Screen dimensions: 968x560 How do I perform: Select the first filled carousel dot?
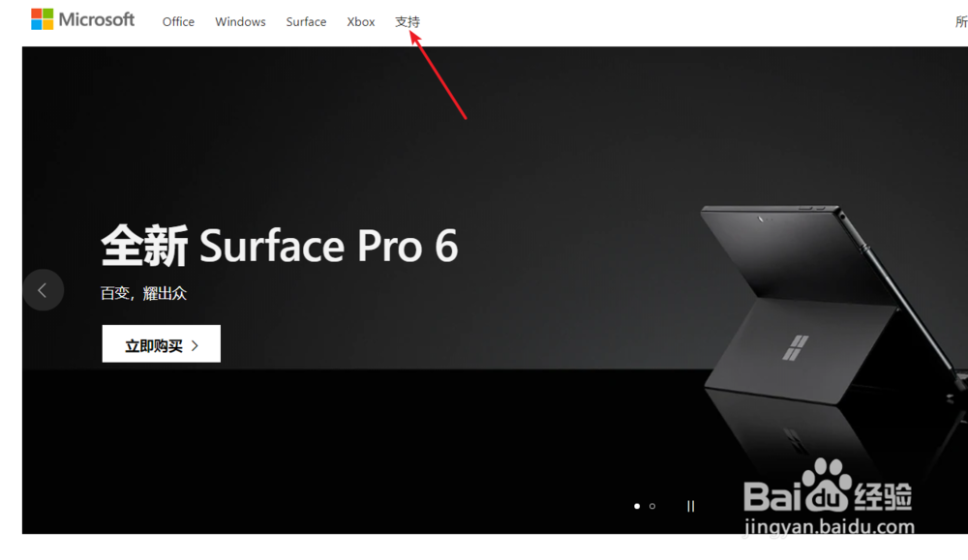(x=637, y=507)
